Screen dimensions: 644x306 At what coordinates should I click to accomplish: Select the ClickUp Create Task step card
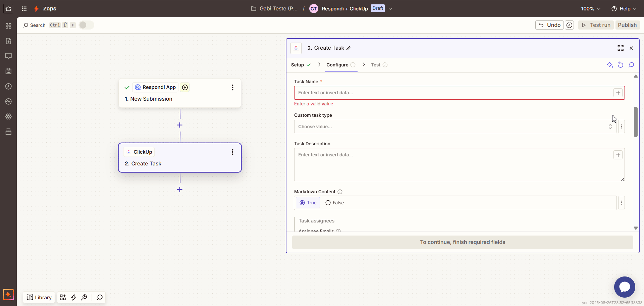[x=180, y=158]
